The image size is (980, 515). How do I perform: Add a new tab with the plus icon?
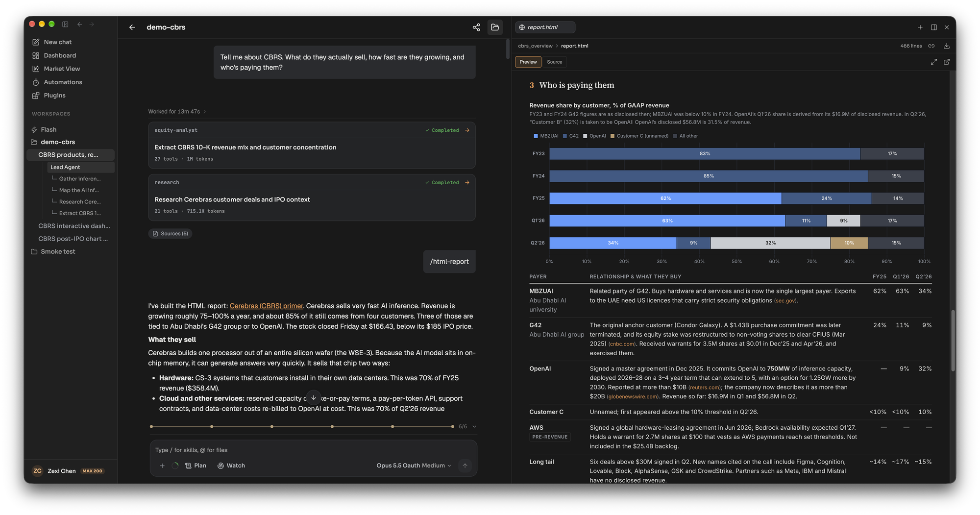point(920,27)
